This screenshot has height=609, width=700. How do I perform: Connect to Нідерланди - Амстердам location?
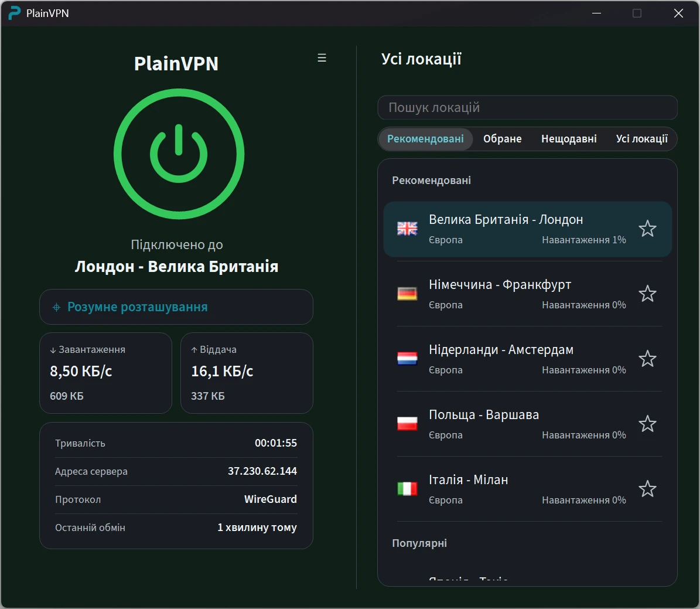(x=527, y=359)
